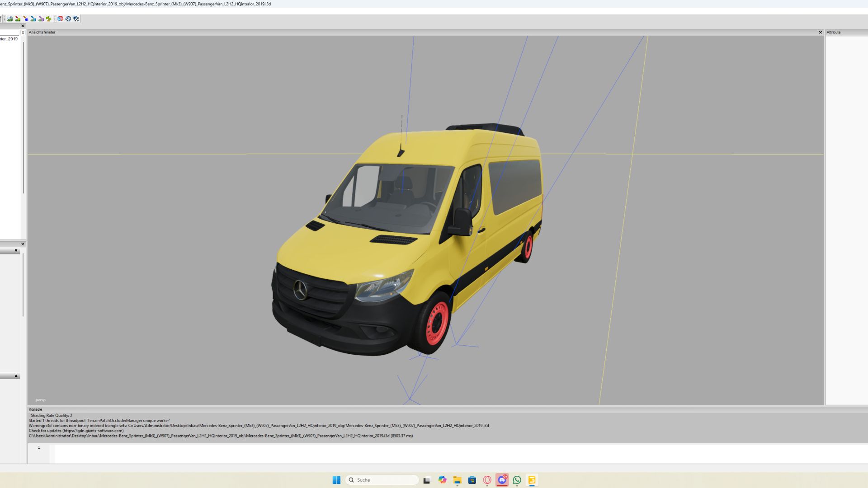This screenshot has height=488, width=868.
Task: Select the terrain info layer paint tool
Action: 41,19
